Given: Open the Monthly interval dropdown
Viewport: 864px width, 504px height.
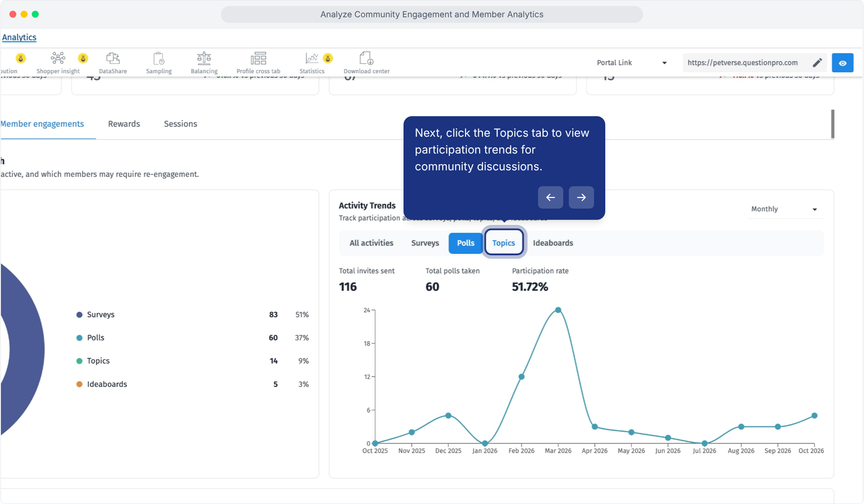Looking at the screenshot, I should click(x=785, y=209).
